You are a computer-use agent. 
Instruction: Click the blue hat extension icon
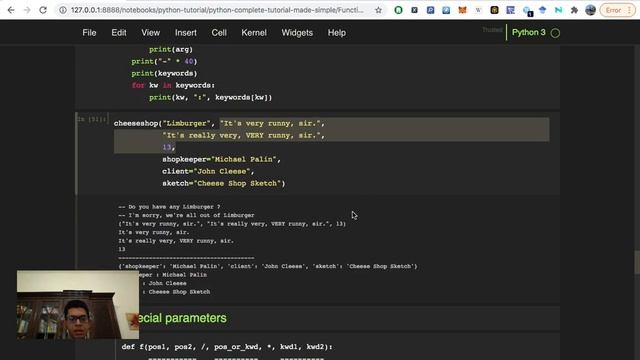(x=542, y=10)
